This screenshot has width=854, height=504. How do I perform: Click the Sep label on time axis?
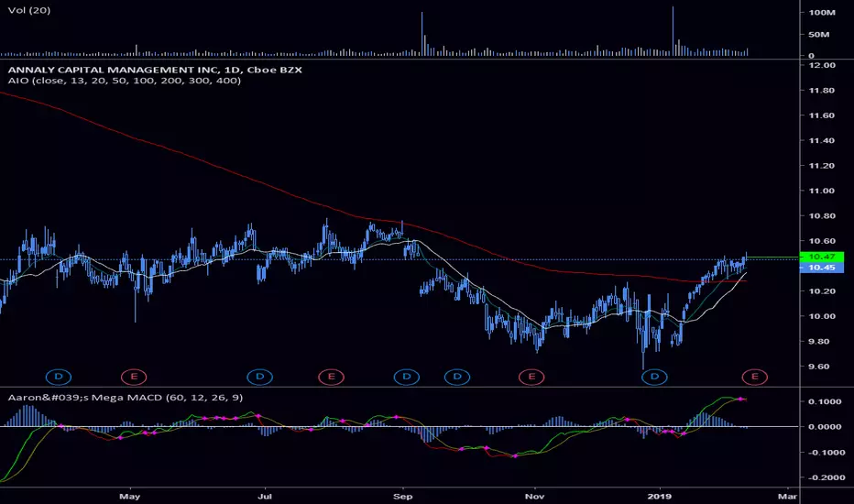point(403,497)
